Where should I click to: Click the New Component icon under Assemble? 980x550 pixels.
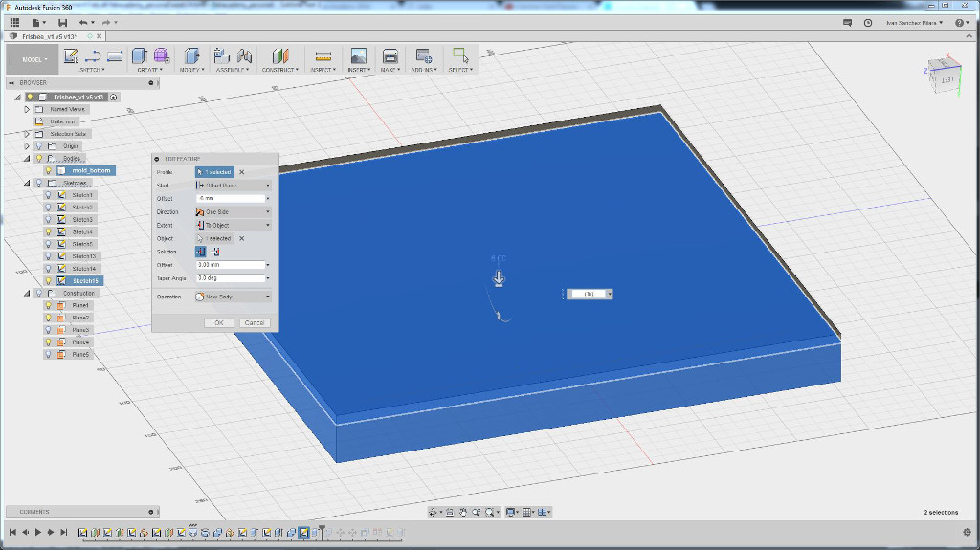point(221,56)
